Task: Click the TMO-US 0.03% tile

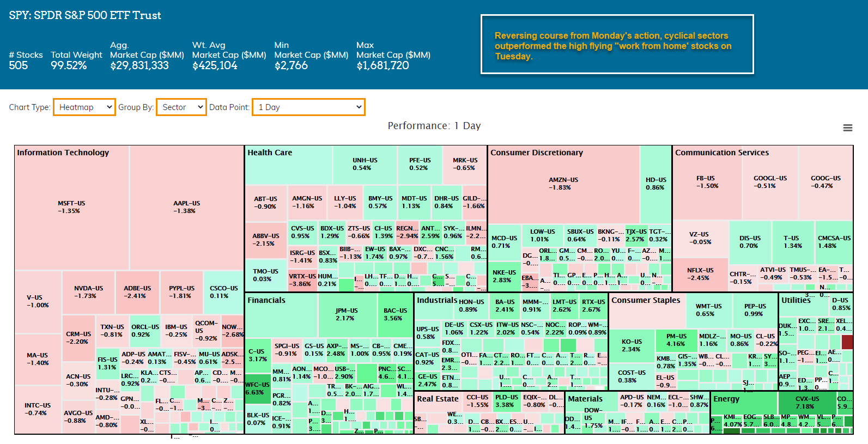Action: [x=266, y=275]
